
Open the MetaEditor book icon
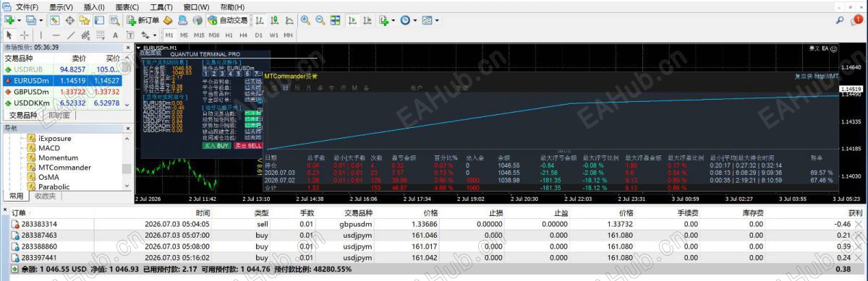click(168, 20)
